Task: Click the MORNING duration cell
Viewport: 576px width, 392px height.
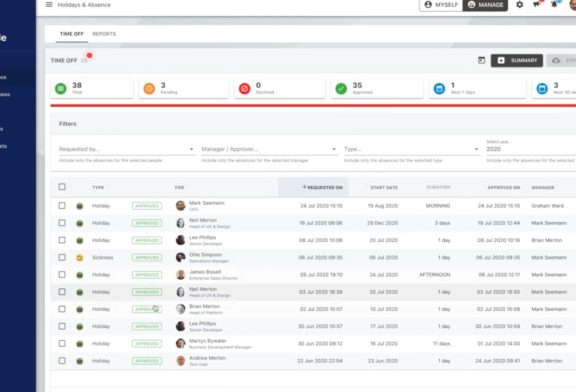Action: pos(438,206)
